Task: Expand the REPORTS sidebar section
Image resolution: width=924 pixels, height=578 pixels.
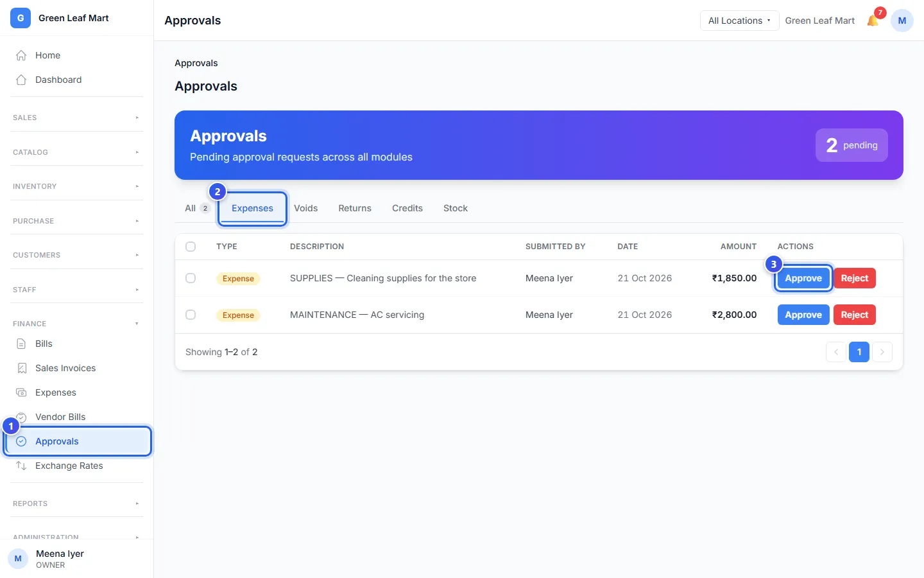Action: pyautogui.click(x=77, y=504)
